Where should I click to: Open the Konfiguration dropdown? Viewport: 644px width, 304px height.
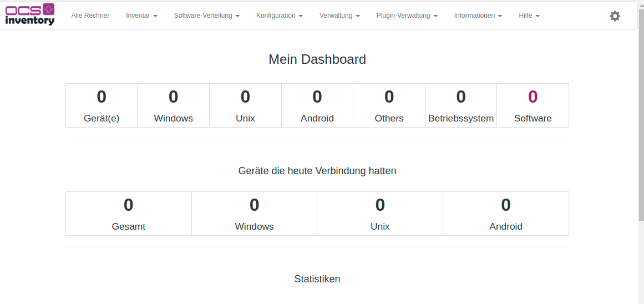click(279, 16)
